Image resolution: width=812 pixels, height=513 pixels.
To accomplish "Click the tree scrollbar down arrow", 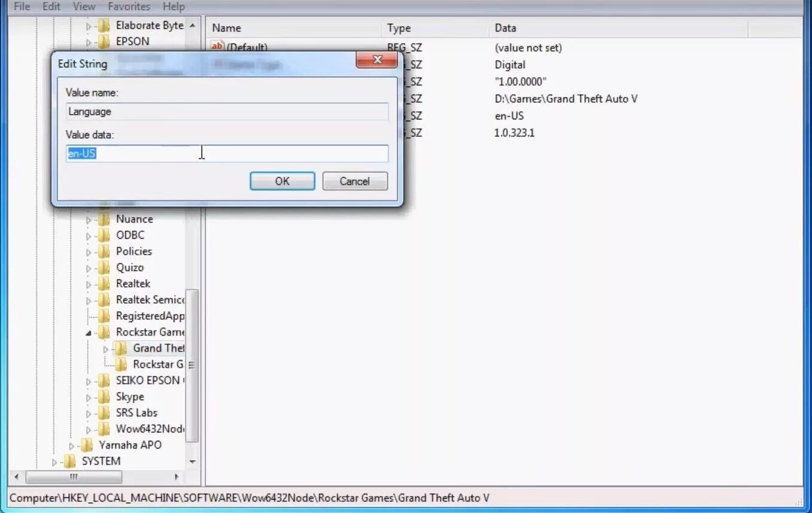I will click(193, 462).
